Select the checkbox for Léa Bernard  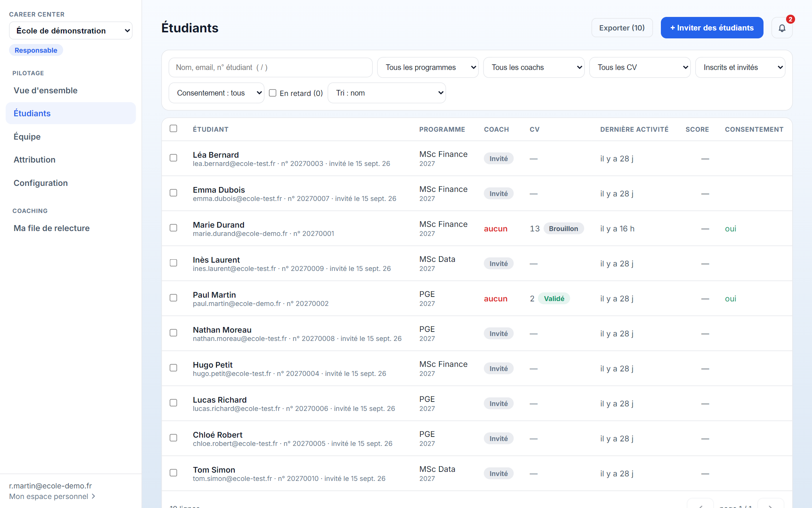coord(173,158)
